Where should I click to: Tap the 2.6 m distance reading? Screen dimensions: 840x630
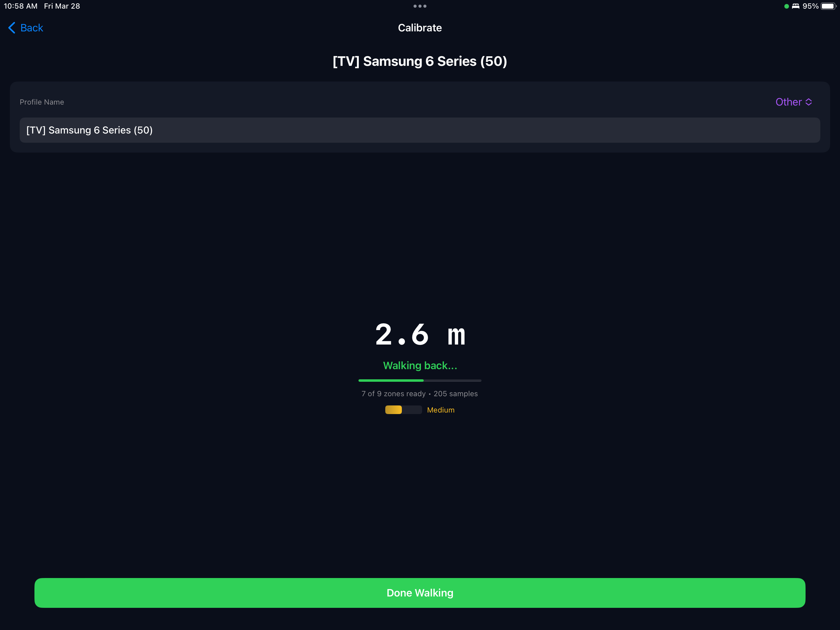pos(420,334)
